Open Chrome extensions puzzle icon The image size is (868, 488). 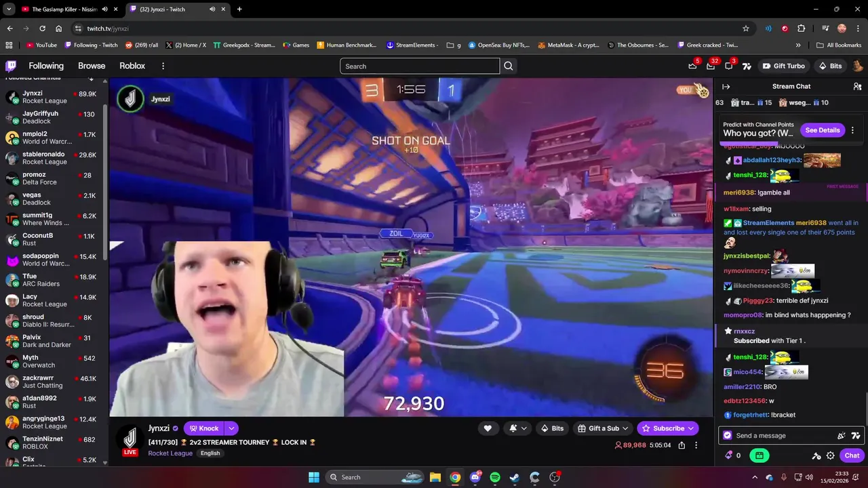click(x=802, y=28)
